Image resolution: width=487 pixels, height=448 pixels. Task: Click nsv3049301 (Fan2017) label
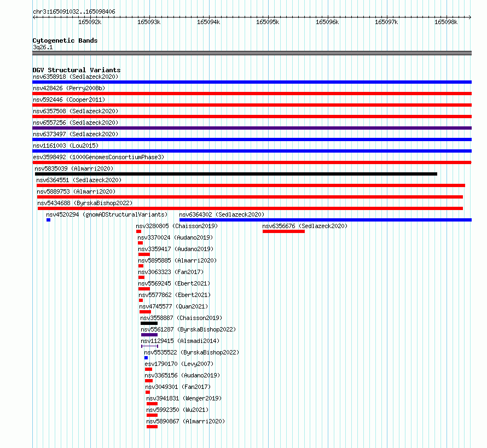click(178, 387)
